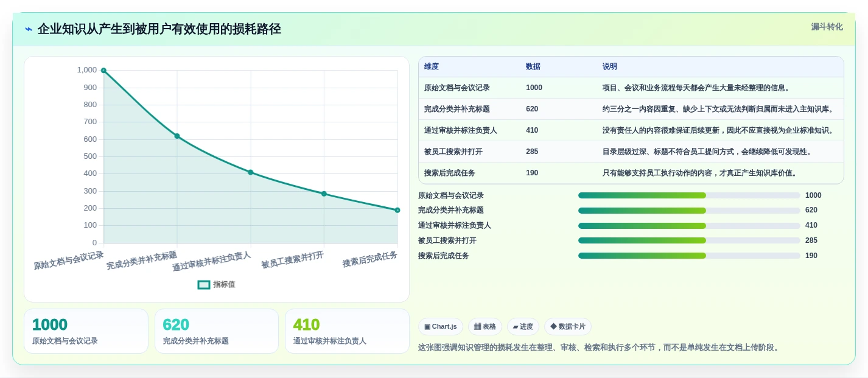Click the 数据 column header
This screenshot has height=378, width=868.
(533, 66)
